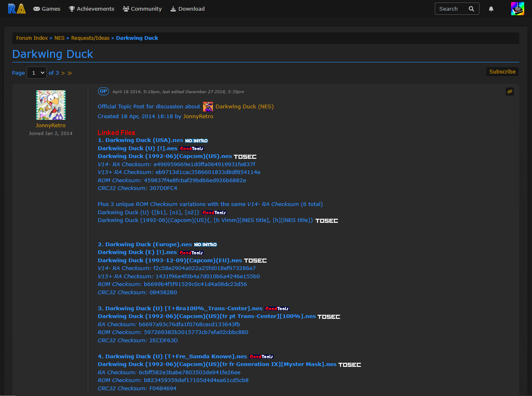The height and width of the screenshot is (396, 532).
Task: Click RA checksum b6697a93c76dfa1f0768cecd133643fb
Action: point(190,325)
